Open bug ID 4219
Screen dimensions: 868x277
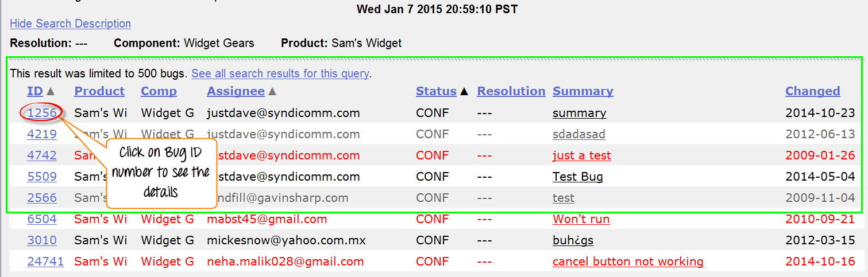42,134
